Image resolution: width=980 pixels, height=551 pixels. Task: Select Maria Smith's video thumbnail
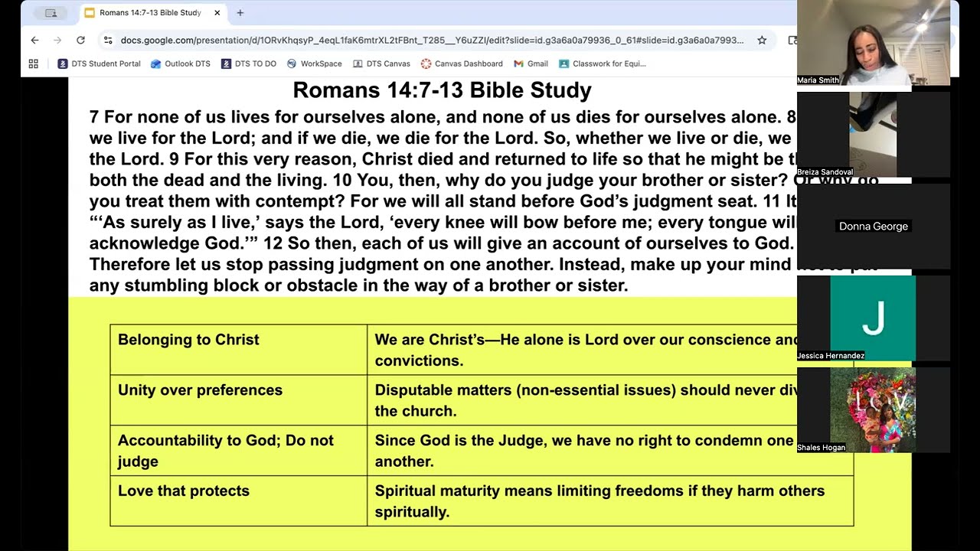tap(874, 42)
